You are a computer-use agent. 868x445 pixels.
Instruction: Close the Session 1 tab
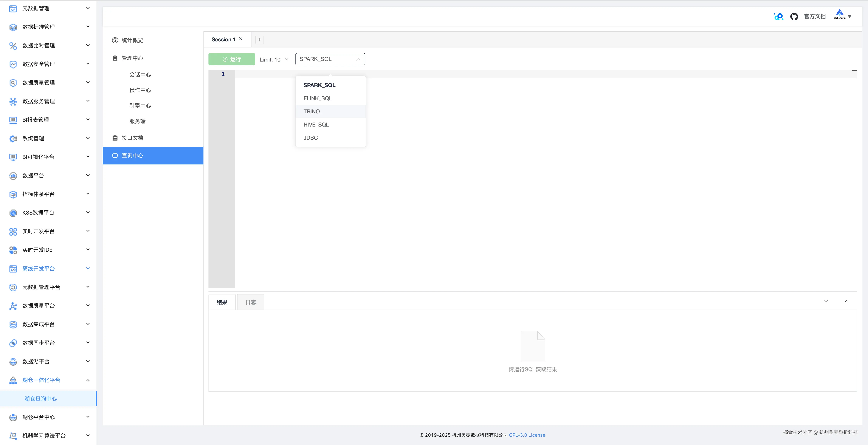pyautogui.click(x=241, y=39)
